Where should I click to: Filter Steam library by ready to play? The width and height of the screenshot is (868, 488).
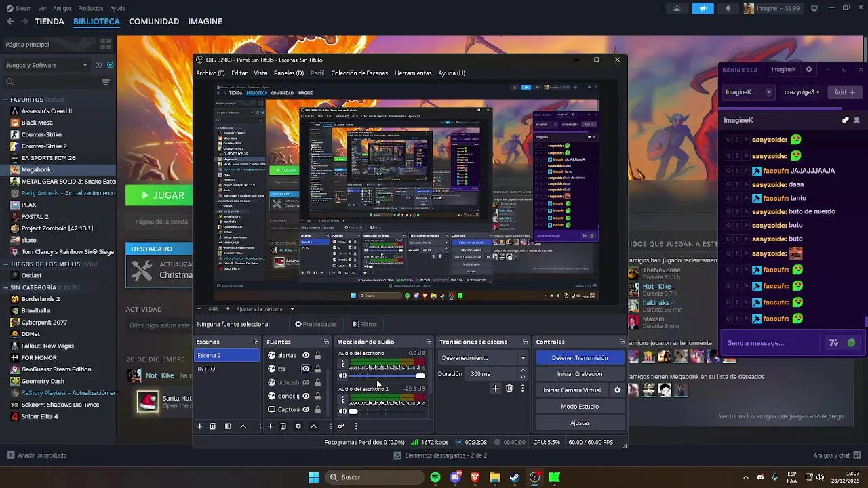111,65
